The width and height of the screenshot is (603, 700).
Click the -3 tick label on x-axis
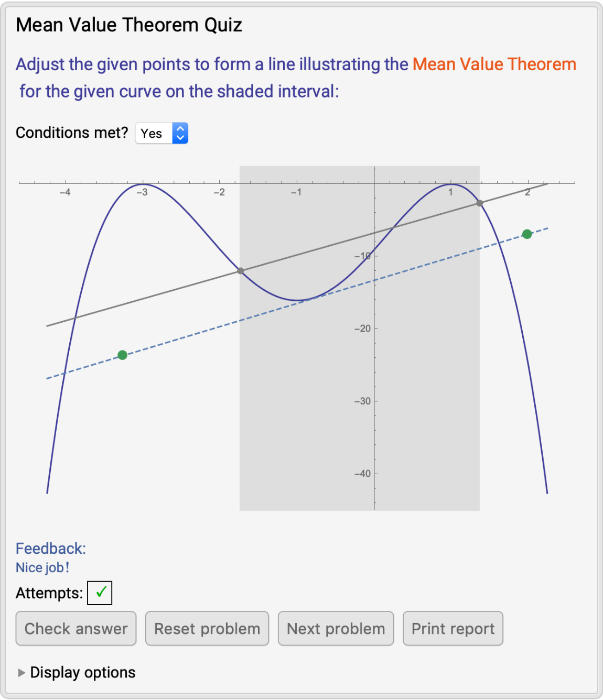point(142,192)
